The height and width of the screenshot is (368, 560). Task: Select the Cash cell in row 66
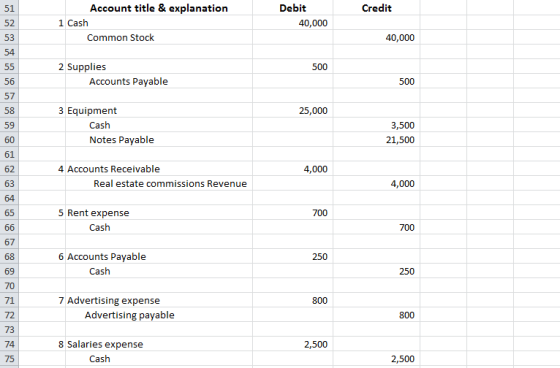(159, 228)
